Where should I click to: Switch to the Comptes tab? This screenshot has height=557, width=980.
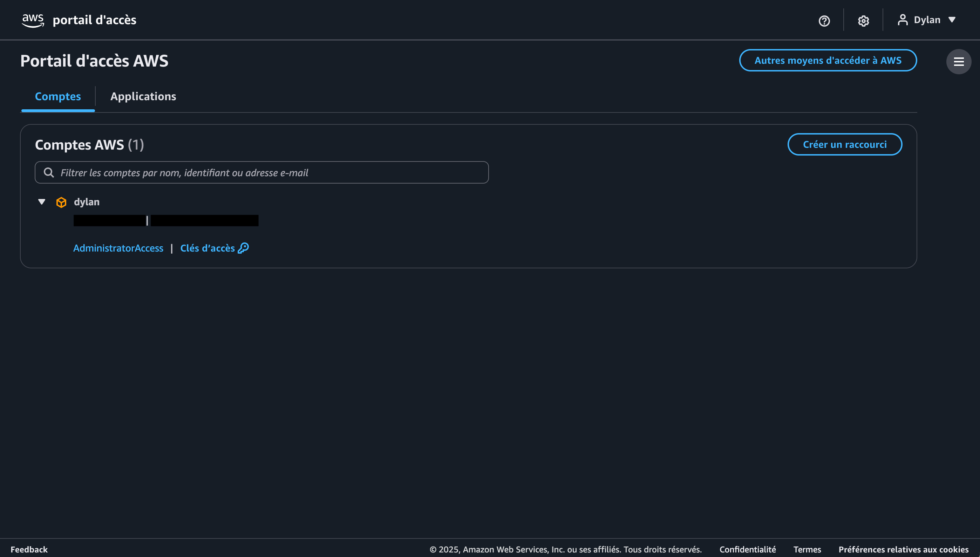(x=58, y=96)
